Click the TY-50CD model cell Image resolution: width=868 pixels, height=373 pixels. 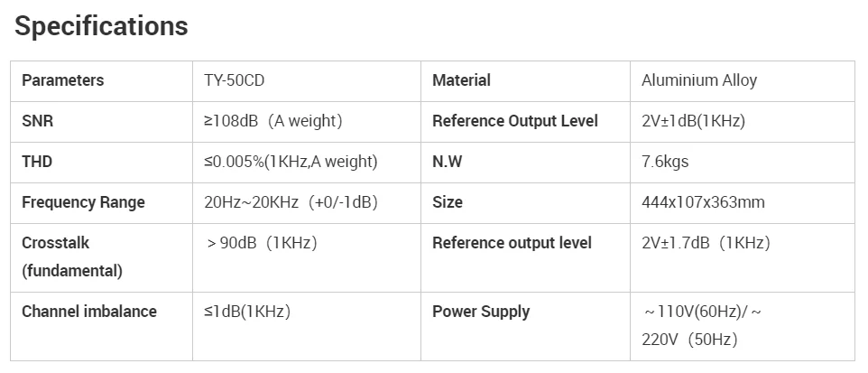click(x=234, y=80)
